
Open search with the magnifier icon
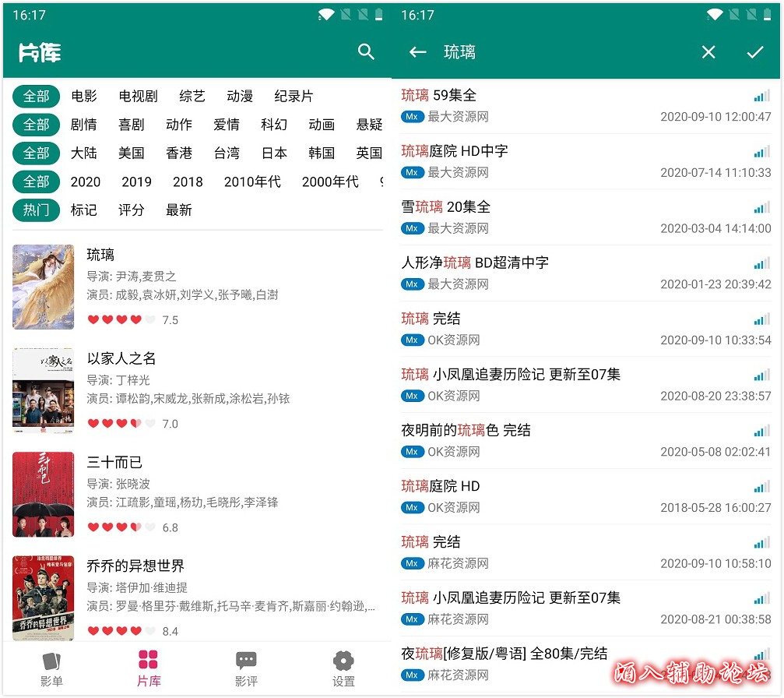click(x=366, y=51)
